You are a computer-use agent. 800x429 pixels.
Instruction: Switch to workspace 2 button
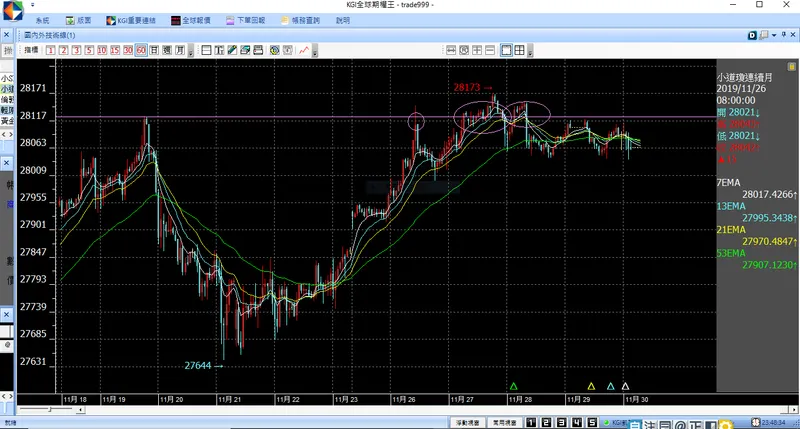click(546, 422)
